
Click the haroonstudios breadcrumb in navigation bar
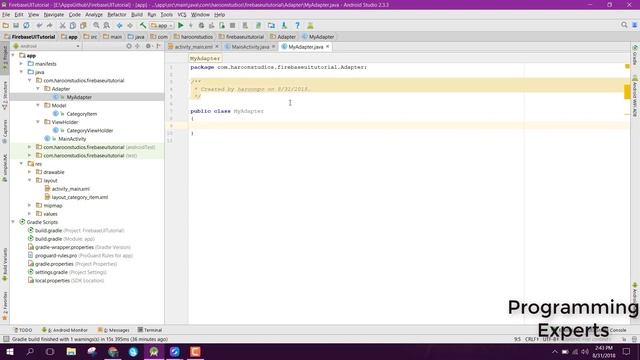pyautogui.click(x=193, y=37)
